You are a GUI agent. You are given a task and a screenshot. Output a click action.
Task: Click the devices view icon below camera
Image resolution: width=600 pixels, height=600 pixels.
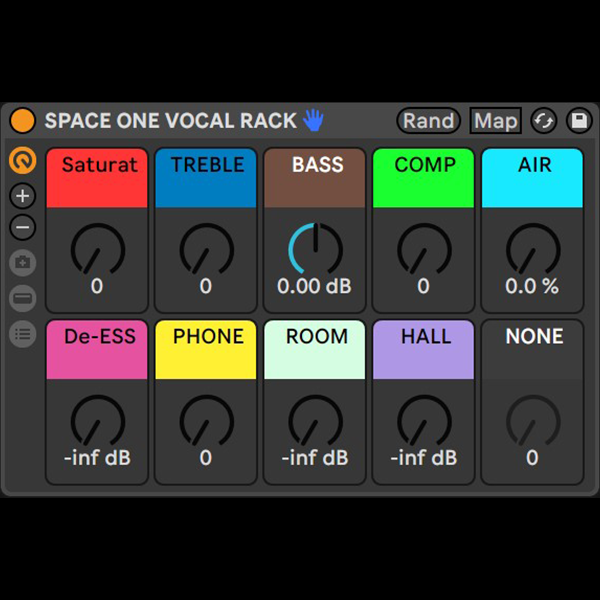pyautogui.click(x=23, y=298)
